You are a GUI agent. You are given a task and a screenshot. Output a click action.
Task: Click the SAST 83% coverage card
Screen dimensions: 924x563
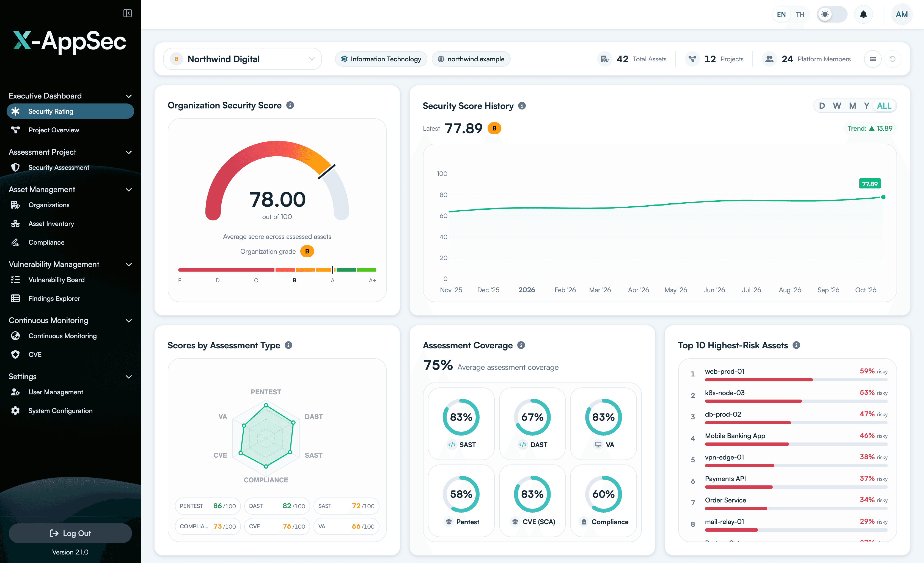461,423
